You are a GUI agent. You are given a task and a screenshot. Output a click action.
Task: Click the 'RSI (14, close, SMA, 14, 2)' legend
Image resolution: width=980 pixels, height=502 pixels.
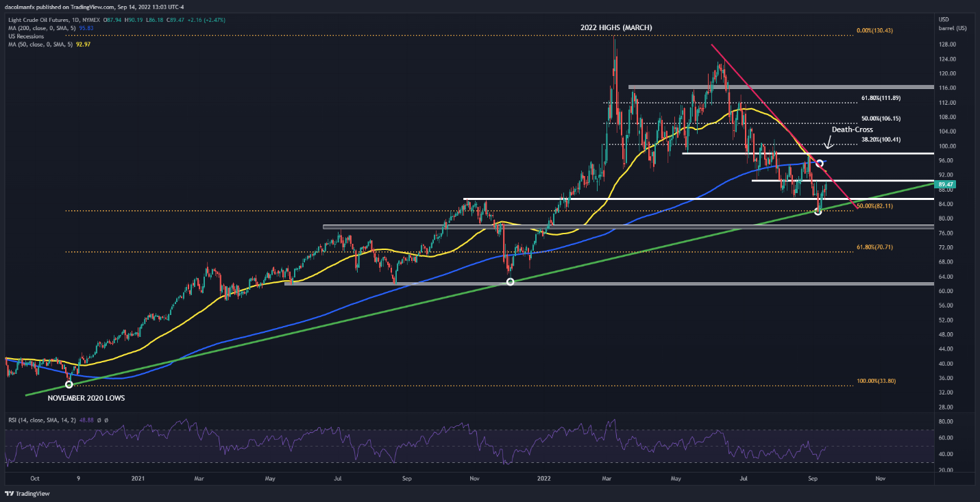pyautogui.click(x=40, y=420)
